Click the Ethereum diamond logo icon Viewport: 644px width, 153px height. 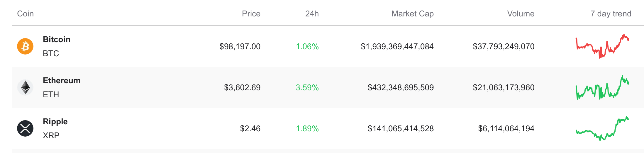(25, 87)
